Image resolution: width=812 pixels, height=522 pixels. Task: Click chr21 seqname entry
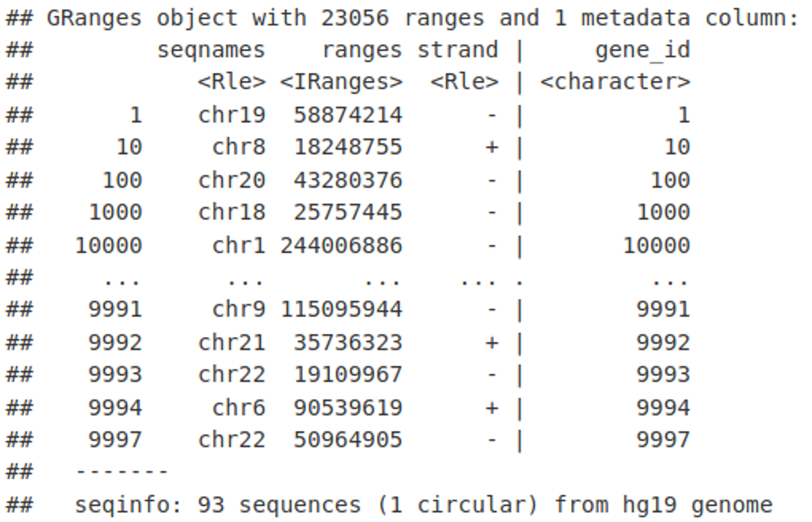(232, 343)
